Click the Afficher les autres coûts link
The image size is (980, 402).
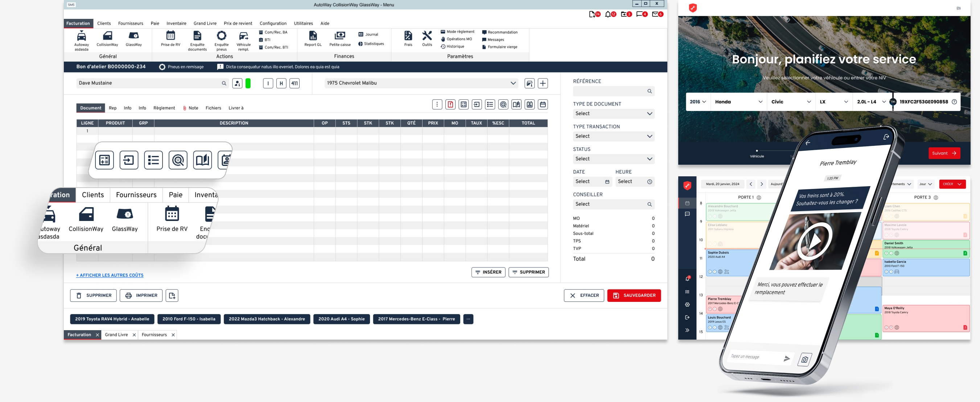pyautogui.click(x=110, y=275)
